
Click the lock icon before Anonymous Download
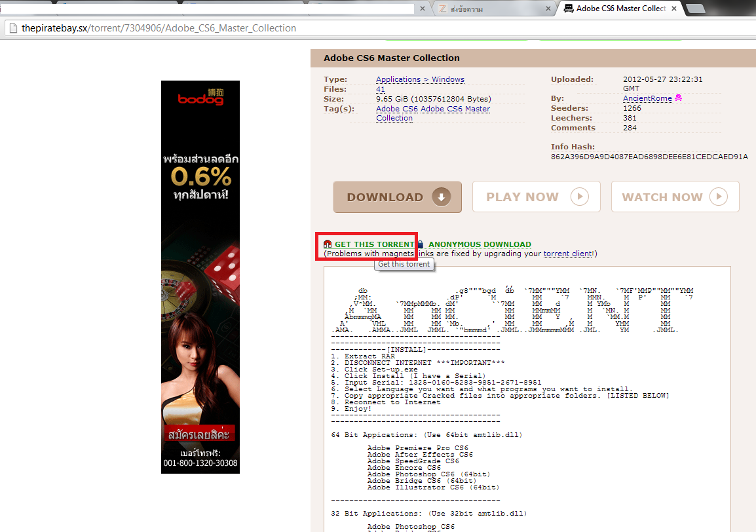click(421, 244)
